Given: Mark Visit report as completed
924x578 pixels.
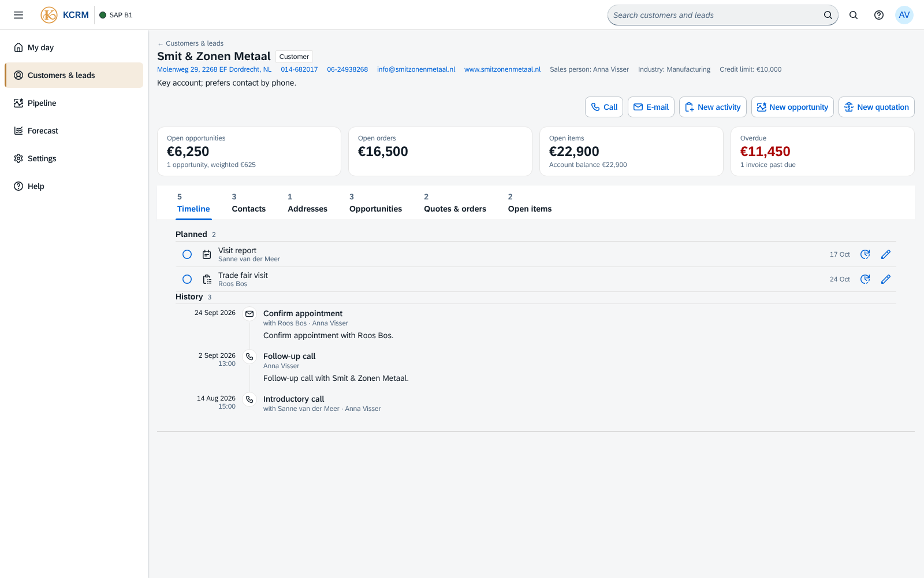Looking at the screenshot, I should [187, 254].
